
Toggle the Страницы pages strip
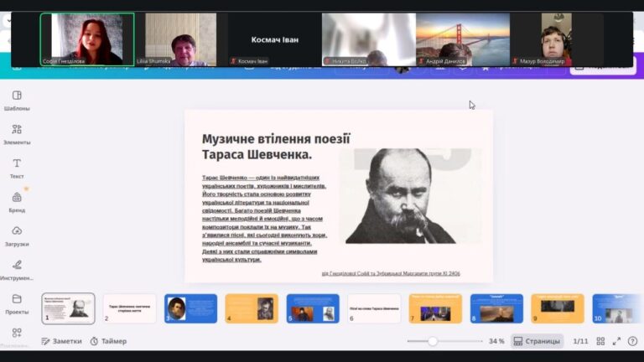tap(536, 341)
